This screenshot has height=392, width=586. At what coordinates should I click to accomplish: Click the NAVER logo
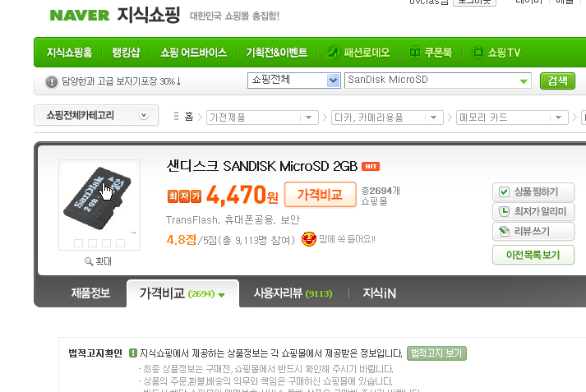tap(80, 16)
